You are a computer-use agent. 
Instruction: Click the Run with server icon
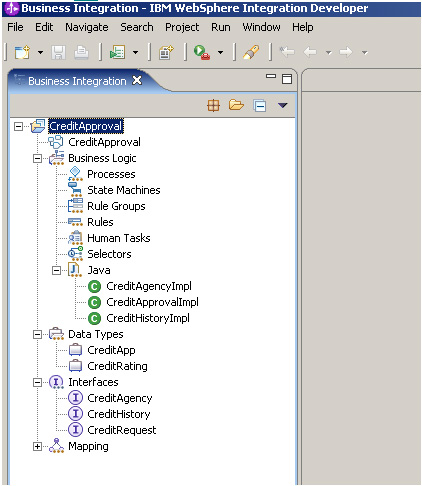click(202, 52)
